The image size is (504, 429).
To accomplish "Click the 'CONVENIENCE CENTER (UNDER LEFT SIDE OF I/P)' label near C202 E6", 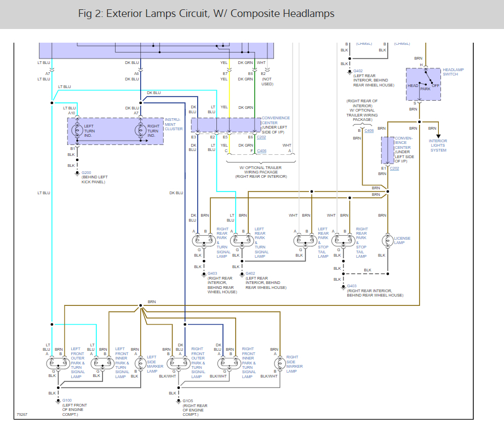I will click(x=276, y=125).
